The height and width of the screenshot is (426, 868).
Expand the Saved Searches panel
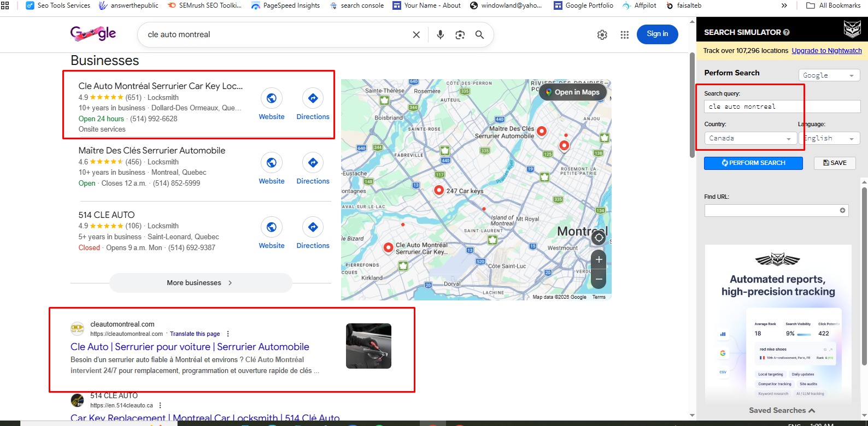(x=782, y=410)
